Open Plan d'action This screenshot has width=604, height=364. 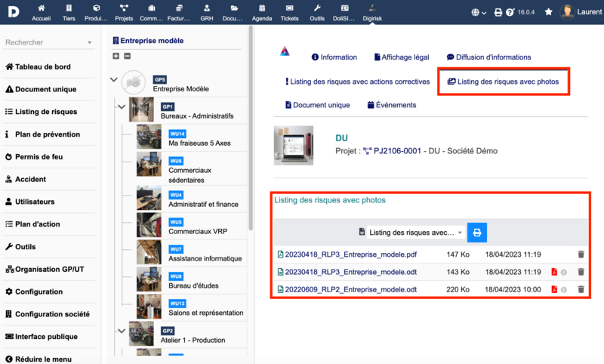tap(32, 224)
